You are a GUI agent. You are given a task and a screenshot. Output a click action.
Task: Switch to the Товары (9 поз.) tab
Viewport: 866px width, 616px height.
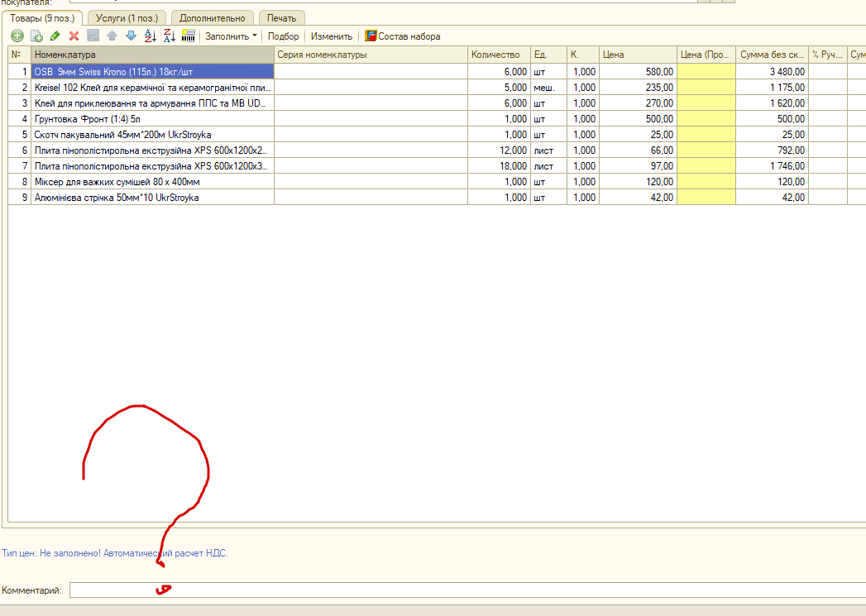[42, 18]
